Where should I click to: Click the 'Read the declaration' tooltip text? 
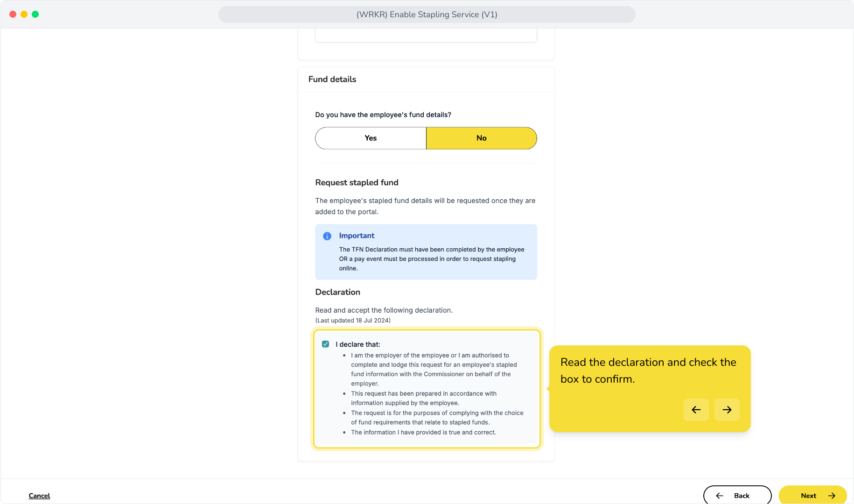[648, 371]
